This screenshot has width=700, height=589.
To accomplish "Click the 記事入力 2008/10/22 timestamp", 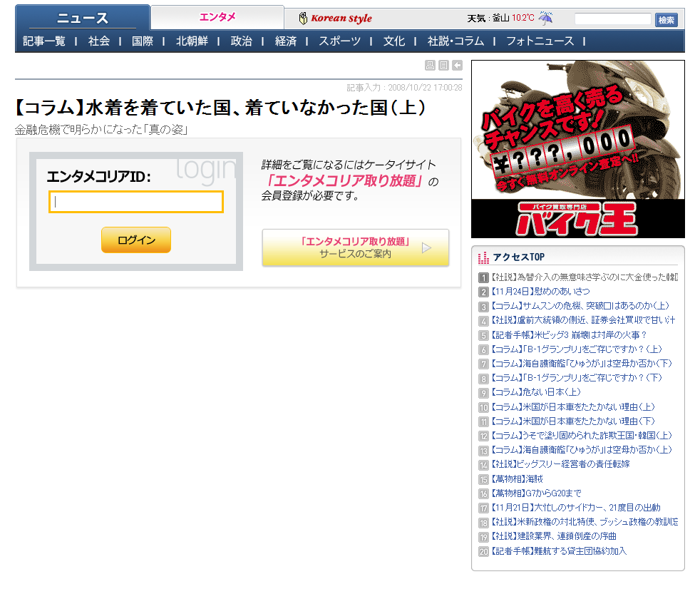I will (404, 88).
